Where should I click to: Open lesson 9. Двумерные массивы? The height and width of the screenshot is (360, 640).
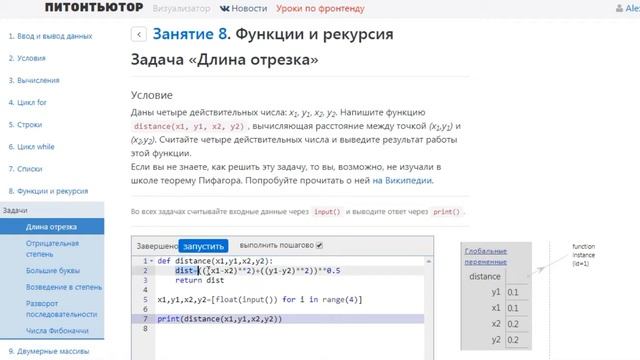49,351
